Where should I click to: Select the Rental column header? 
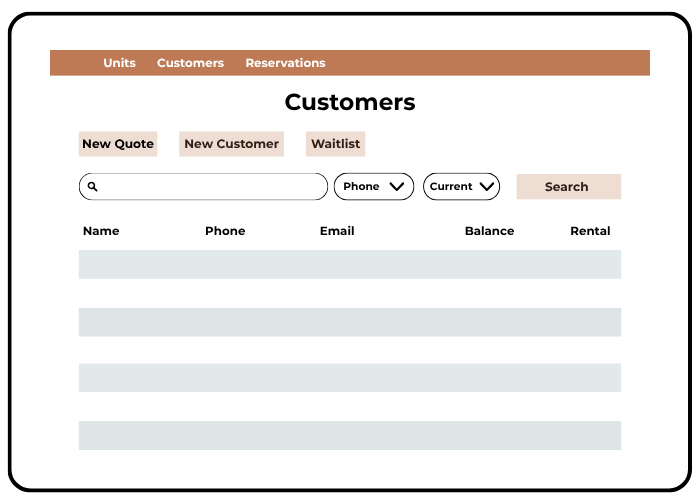(x=590, y=231)
